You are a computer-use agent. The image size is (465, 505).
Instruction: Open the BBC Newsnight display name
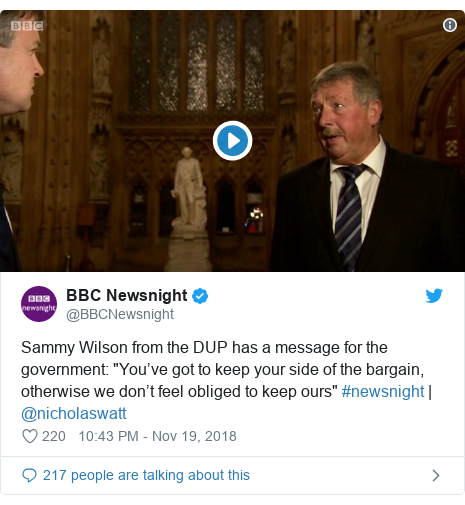(127, 295)
